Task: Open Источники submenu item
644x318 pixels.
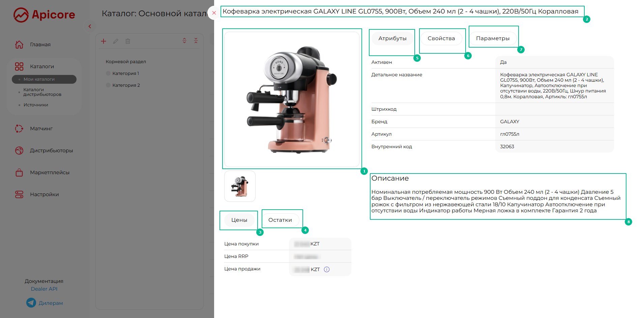Action: [x=36, y=105]
